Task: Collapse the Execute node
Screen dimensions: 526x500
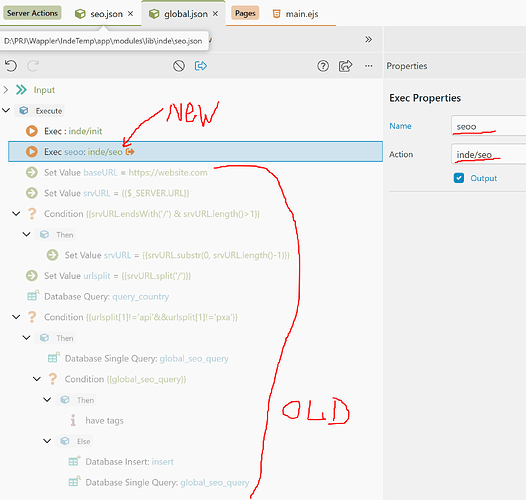Action: coord(6,110)
